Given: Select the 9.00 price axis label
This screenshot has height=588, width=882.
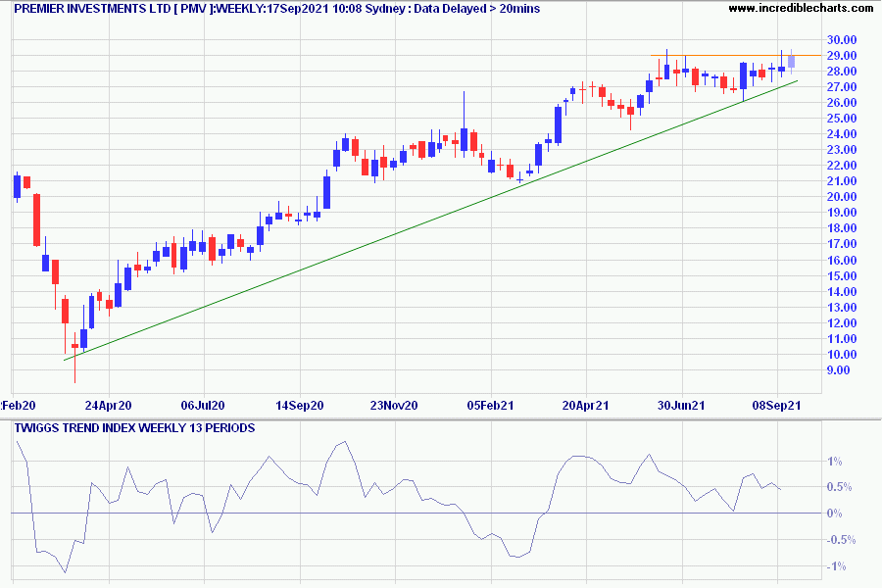Looking at the screenshot, I should [x=838, y=370].
